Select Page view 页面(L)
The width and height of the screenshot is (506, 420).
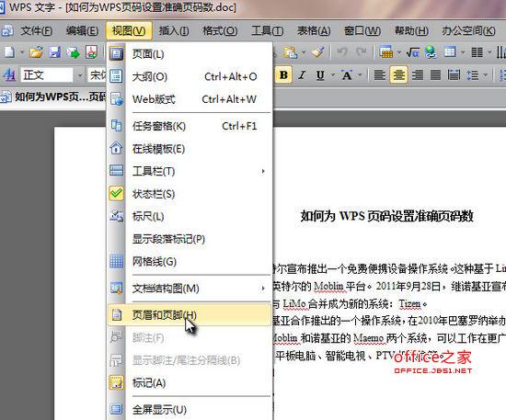(x=190, y=54)
